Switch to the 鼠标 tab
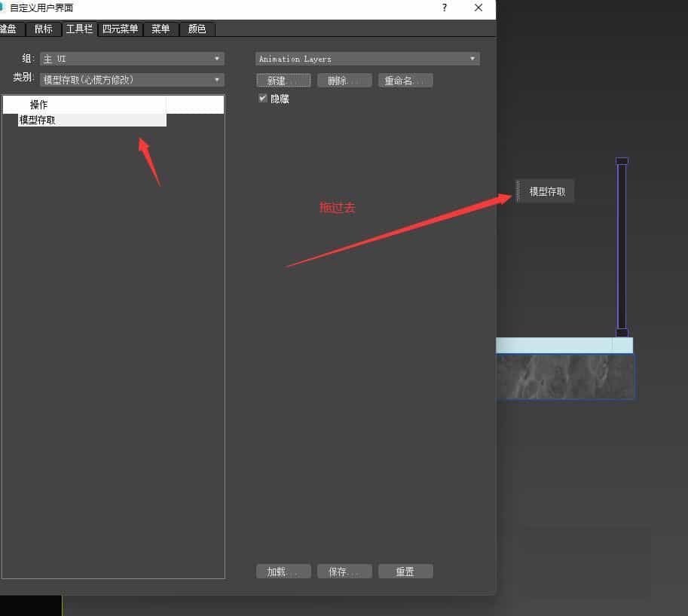688x616 pixels. [x=44, y=29]
